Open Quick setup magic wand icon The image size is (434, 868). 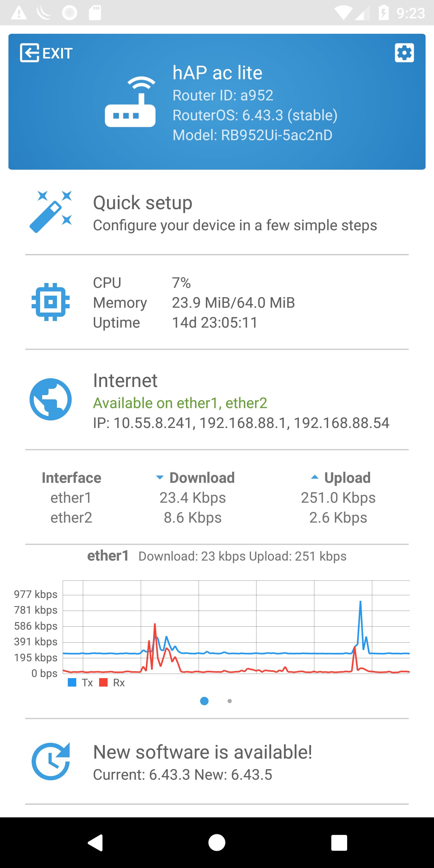coord(51,212)
